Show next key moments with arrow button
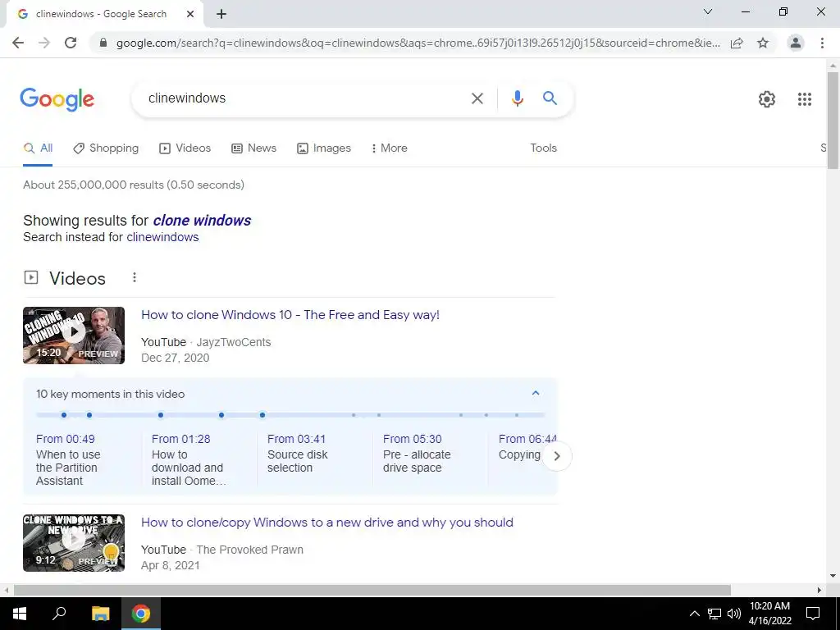The width and height of the screenshot is (840, 630). (x=557, y=456)
